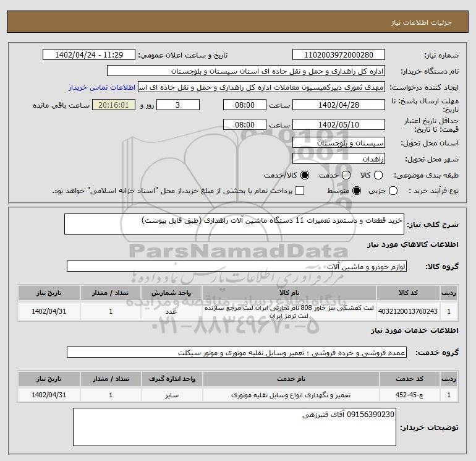
Task: Click the request creator name field
Action: 261,87
